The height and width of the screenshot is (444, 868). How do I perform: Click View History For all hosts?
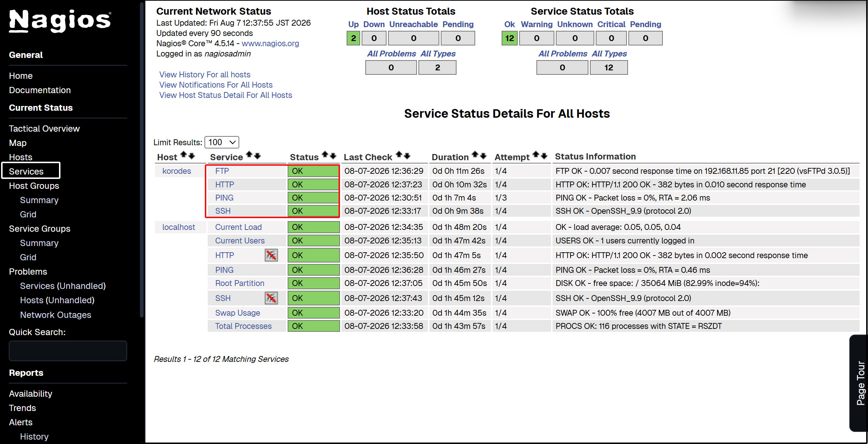click(x=205, y=74)
